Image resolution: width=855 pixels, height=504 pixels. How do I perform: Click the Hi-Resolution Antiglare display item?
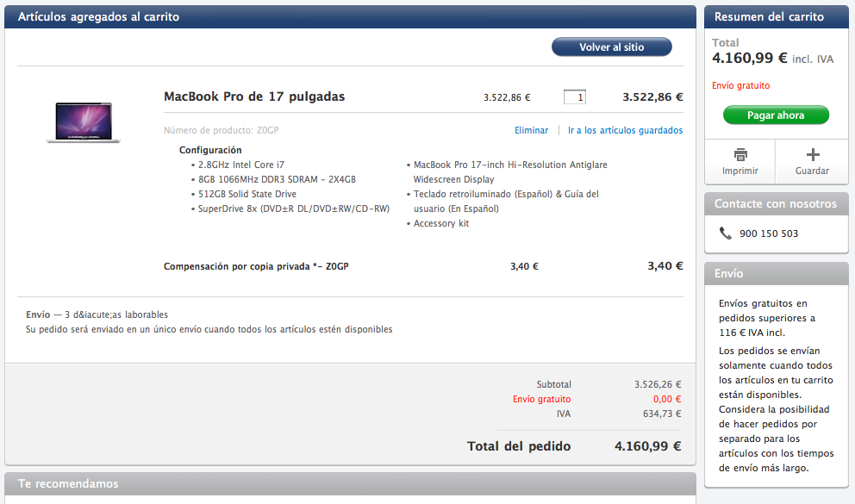(x=510, y=172)
